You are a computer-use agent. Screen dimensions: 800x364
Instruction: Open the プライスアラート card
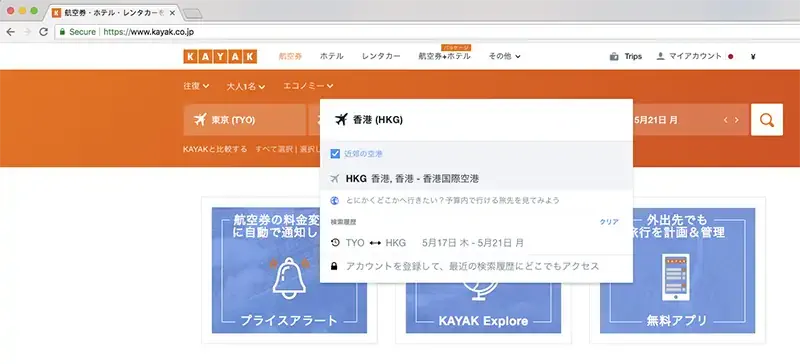point(289,270)
